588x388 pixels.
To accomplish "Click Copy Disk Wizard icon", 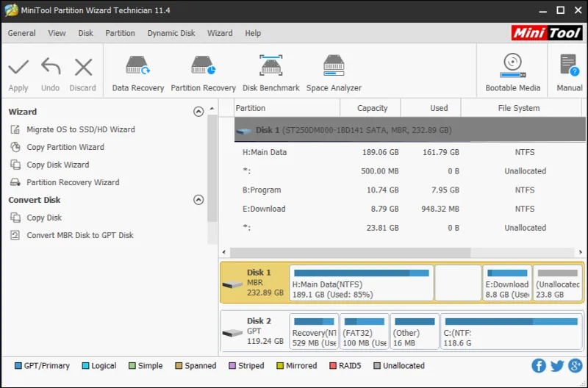I will tap(15, 165).
